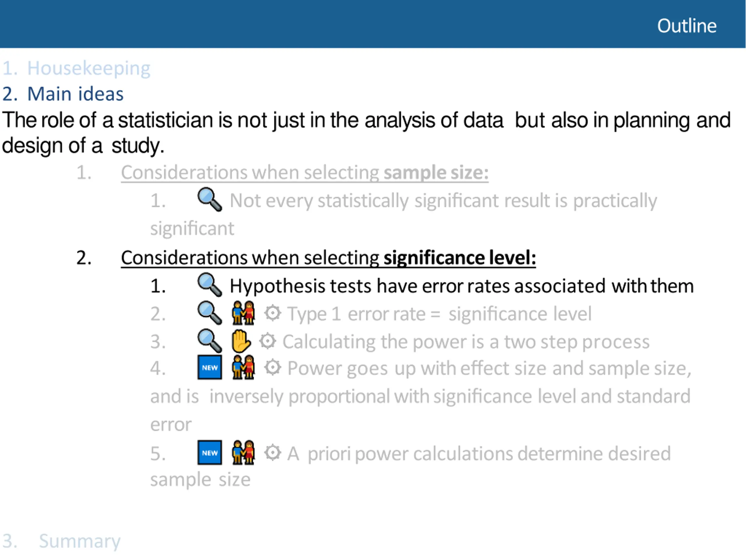
Task: Click the blue NEW badge beside 'A priori power'
Action: pyautogui.click(x=210, y=452)
